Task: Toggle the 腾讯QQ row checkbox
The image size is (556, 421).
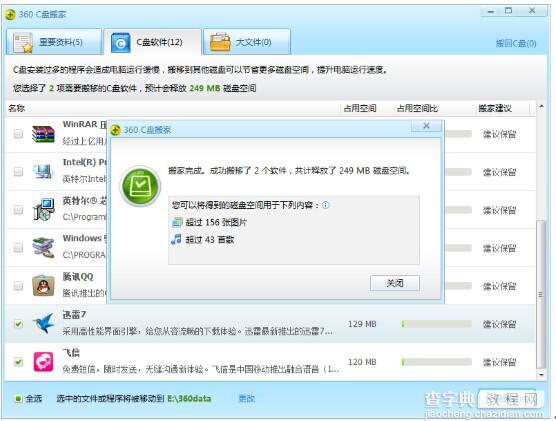Action: click(x=18, y=285)
